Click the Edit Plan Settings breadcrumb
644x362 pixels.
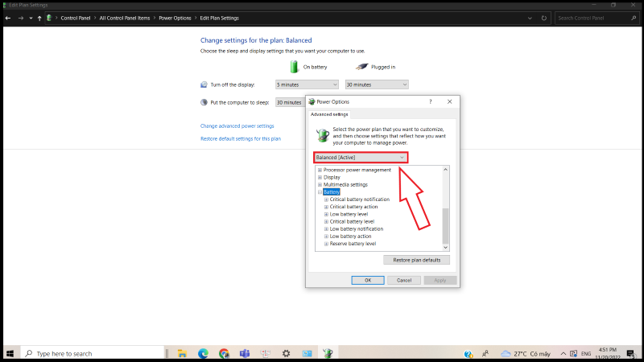coord(219,18)
